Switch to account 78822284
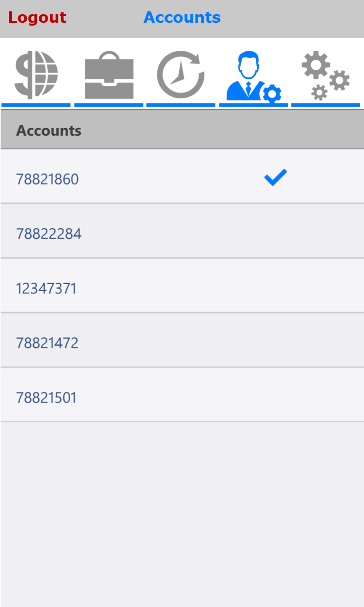The height and width of the screenshot is (607, 364). coord(49,234)
